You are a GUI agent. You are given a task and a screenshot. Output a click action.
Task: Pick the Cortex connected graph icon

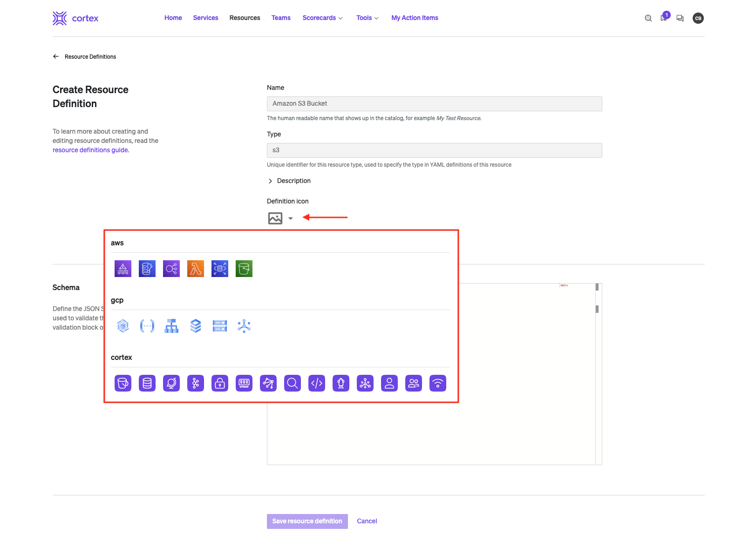[x=268, y=383]
